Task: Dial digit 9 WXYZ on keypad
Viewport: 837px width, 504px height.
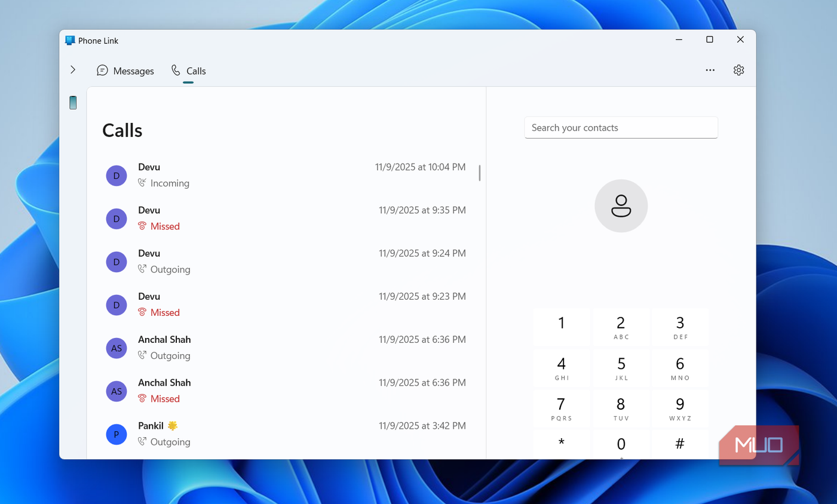Action: coord(680,408)
